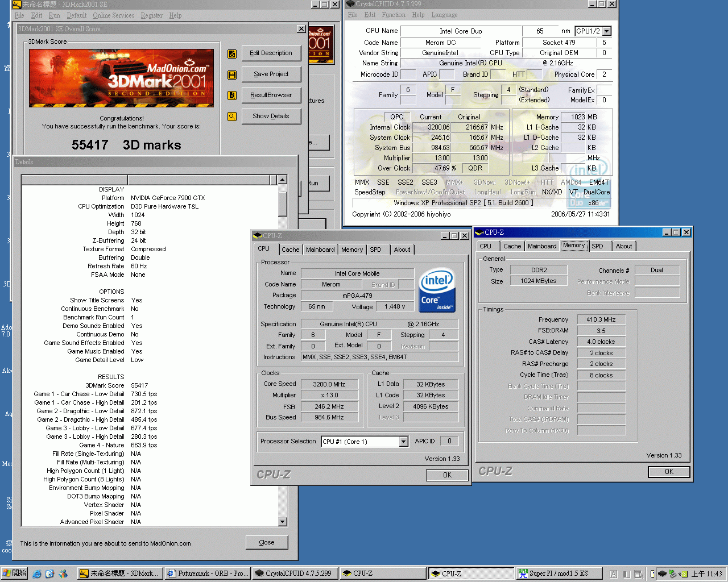This screenshot has width=728, height=582.
Task: Click Level 2 cache value '4096 KBytes'
Action: click(431, 406)
